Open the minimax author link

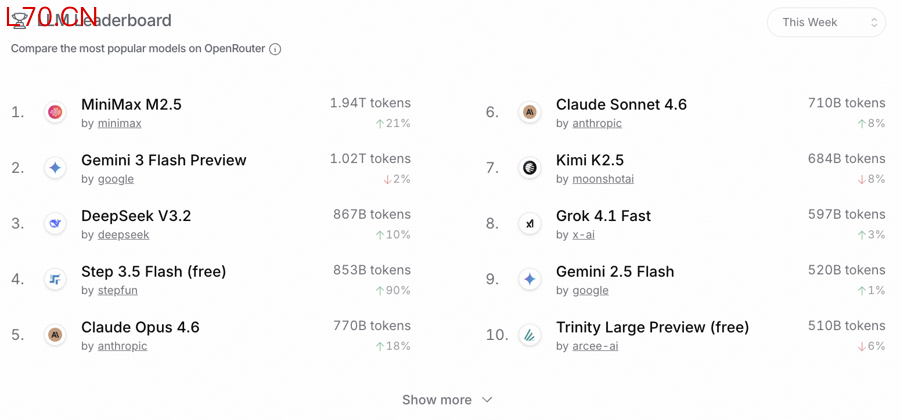click(x=119, y=124)
